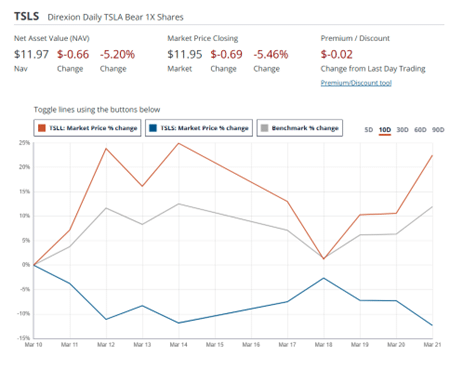Image resolution: width=464 pixels, height=370 pixels.
Task: Click the Mar 21 endpoint of the orange line
Action: tap(432, 155)
